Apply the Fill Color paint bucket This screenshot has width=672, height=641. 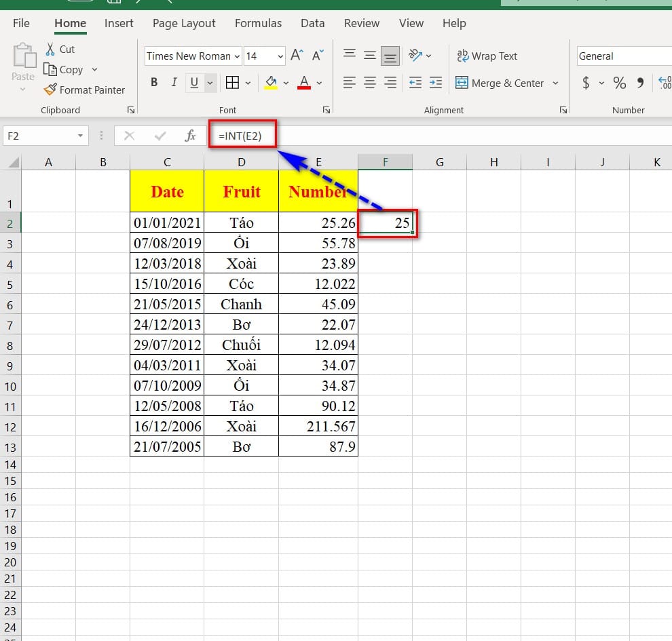click(x=271, y=82)
